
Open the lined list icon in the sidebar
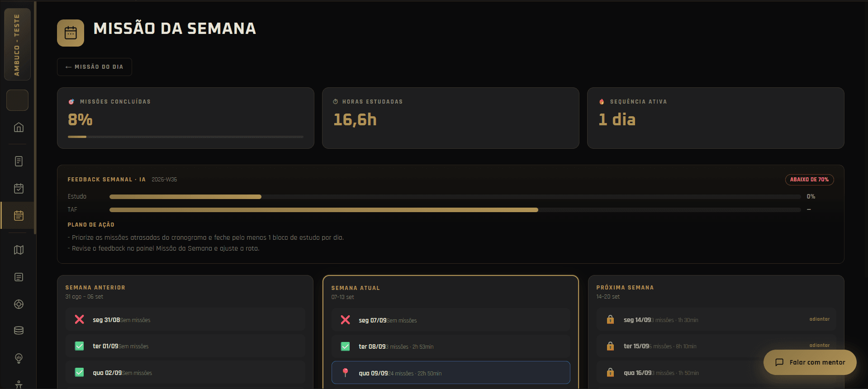(x=19, y=277)
